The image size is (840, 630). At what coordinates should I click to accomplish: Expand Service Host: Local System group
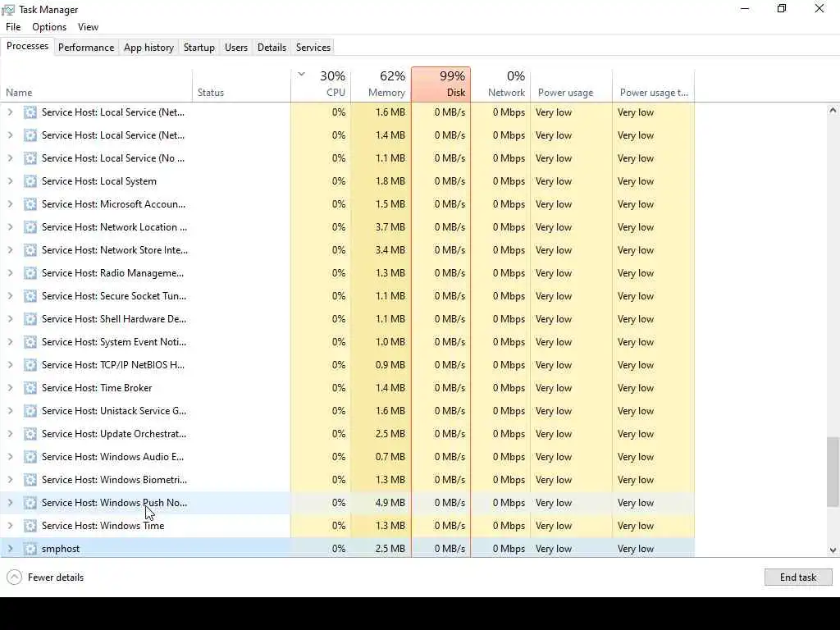10,181
